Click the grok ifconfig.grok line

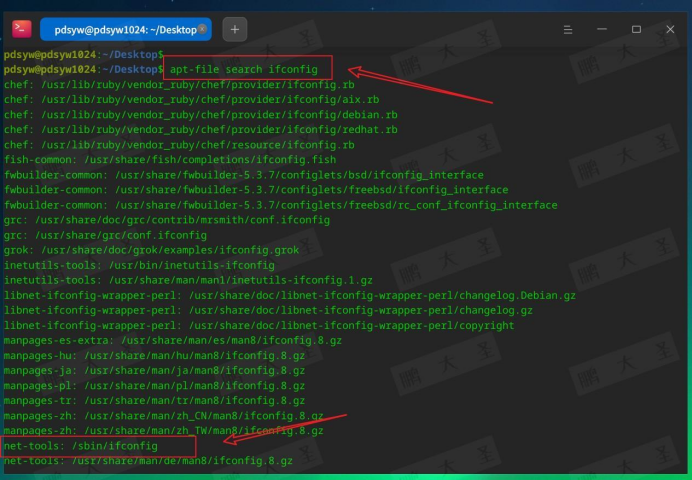(151, 250)
